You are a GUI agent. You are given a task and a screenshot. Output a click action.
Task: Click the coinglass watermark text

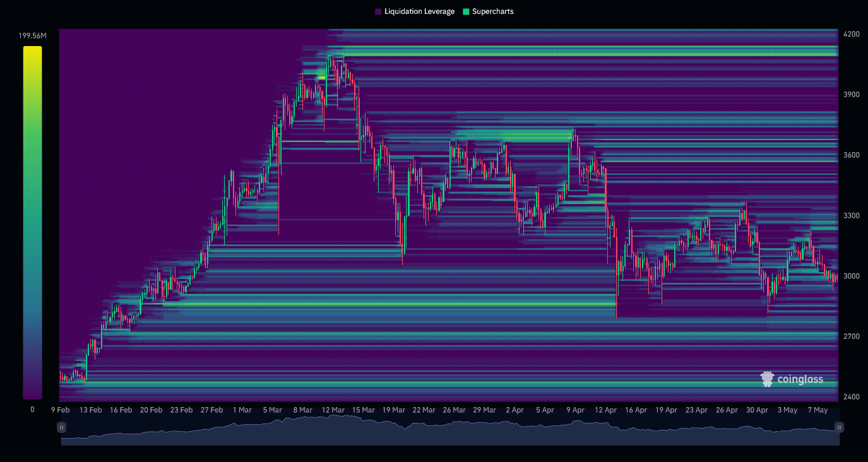800,379
